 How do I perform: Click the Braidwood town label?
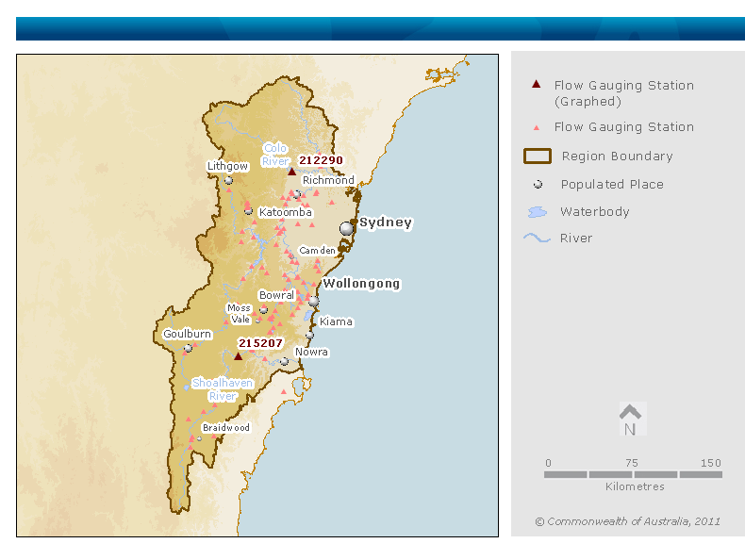pyautogui.click(x=226, y=427)
